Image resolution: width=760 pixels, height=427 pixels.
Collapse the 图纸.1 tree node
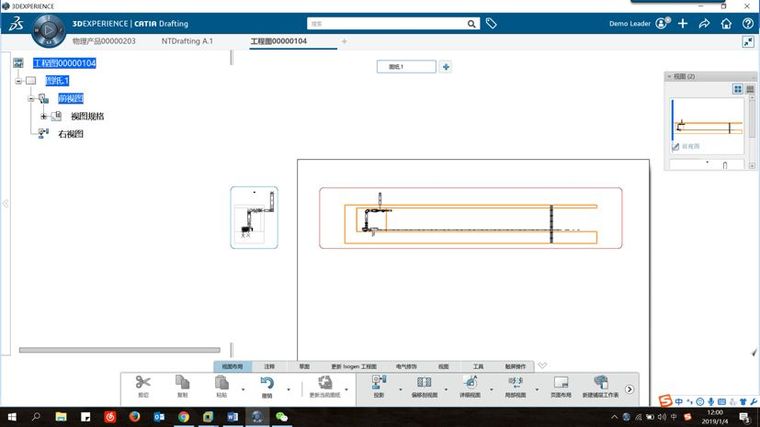click(18, 81)
